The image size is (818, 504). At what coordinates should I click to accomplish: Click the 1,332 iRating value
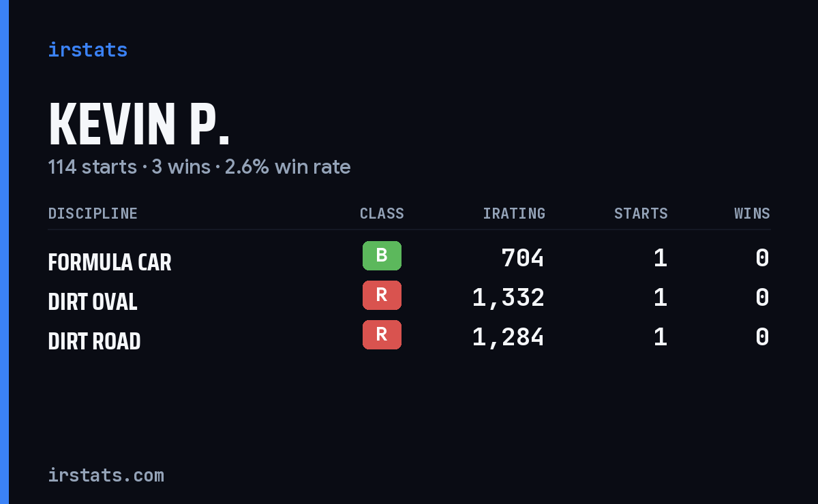click(x=509, y=298)
